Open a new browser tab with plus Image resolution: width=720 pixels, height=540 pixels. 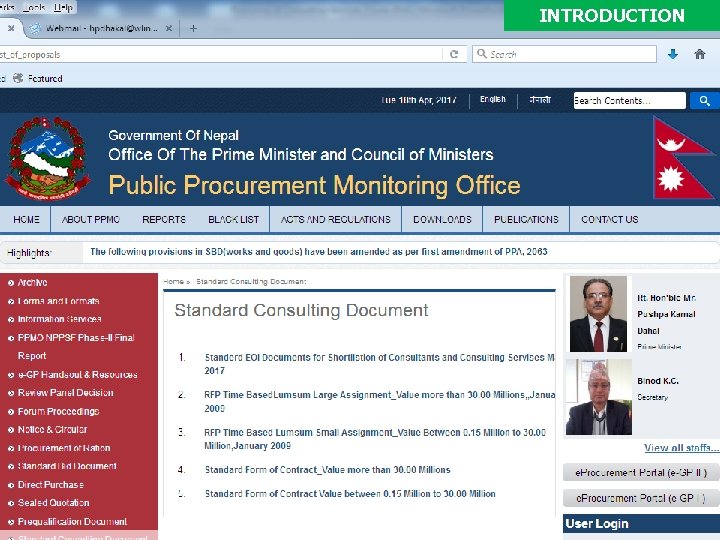(x=193, y=28)
